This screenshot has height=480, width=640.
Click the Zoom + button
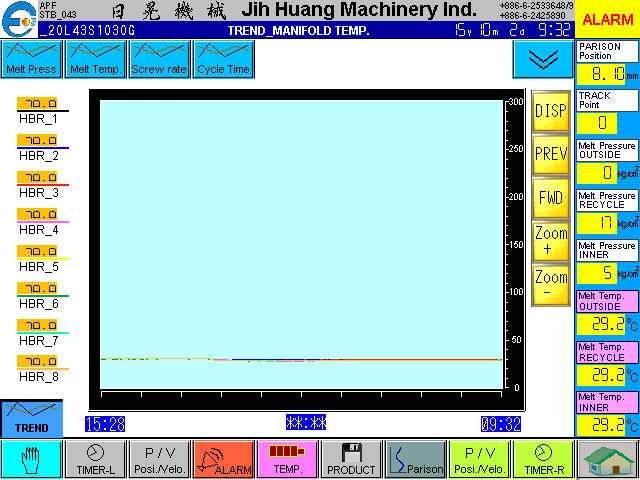[x=551, y=241]
